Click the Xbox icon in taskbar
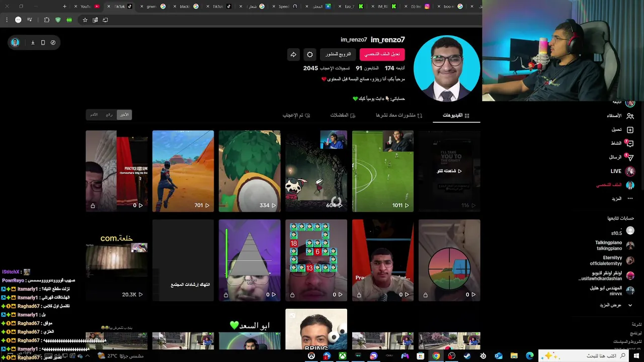 342,356
